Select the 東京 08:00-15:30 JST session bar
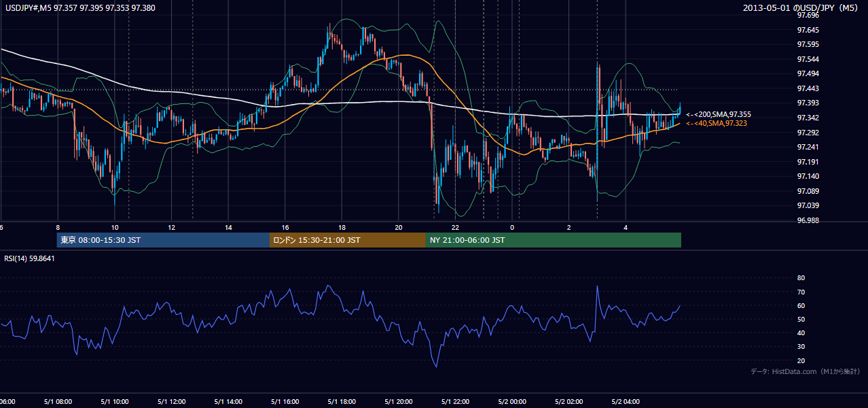The height and width of the screenshot is (408, 868). (x=164, y=240)
